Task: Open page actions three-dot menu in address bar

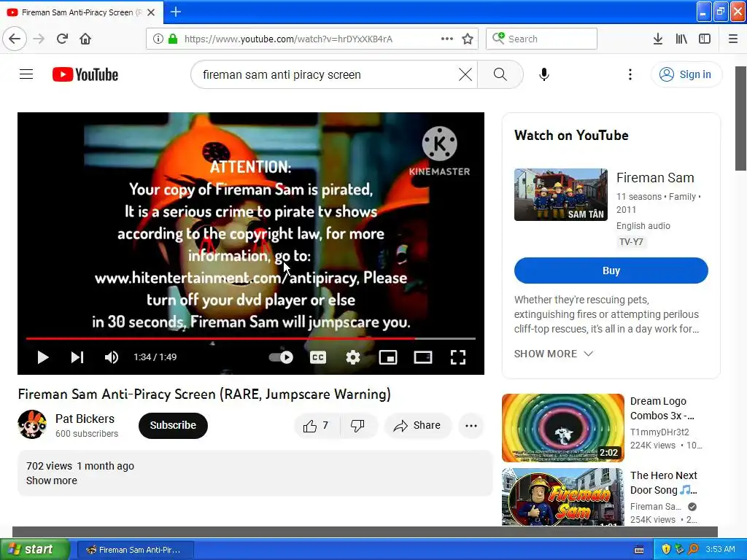Action: 447,39
